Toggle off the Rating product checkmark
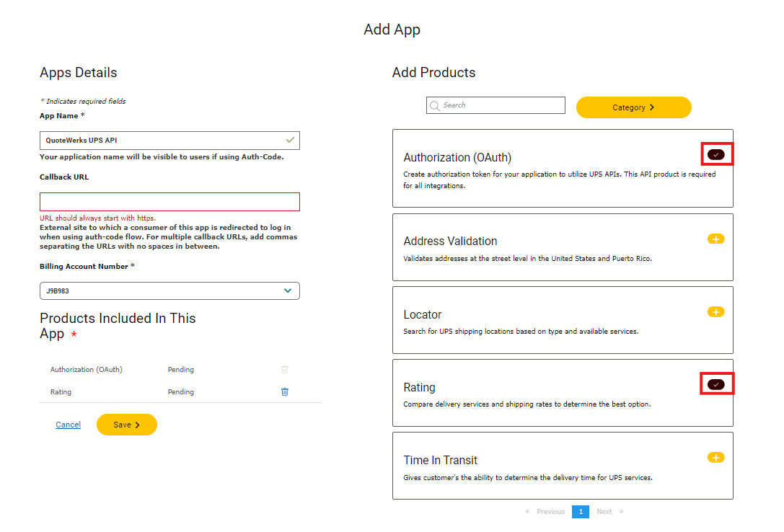The height and width of the screenshot is (532, 784). [x=715, y=384]
